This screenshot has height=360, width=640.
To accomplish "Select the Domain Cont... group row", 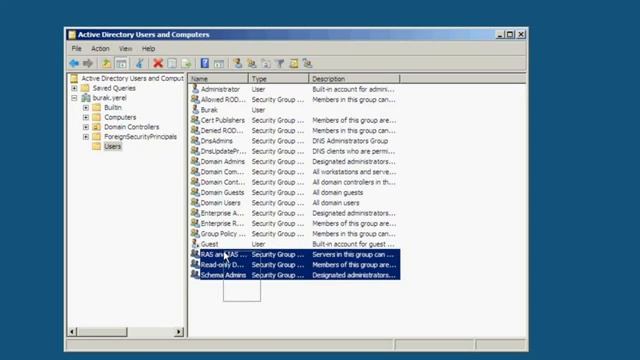I will (x=295, y=182).
